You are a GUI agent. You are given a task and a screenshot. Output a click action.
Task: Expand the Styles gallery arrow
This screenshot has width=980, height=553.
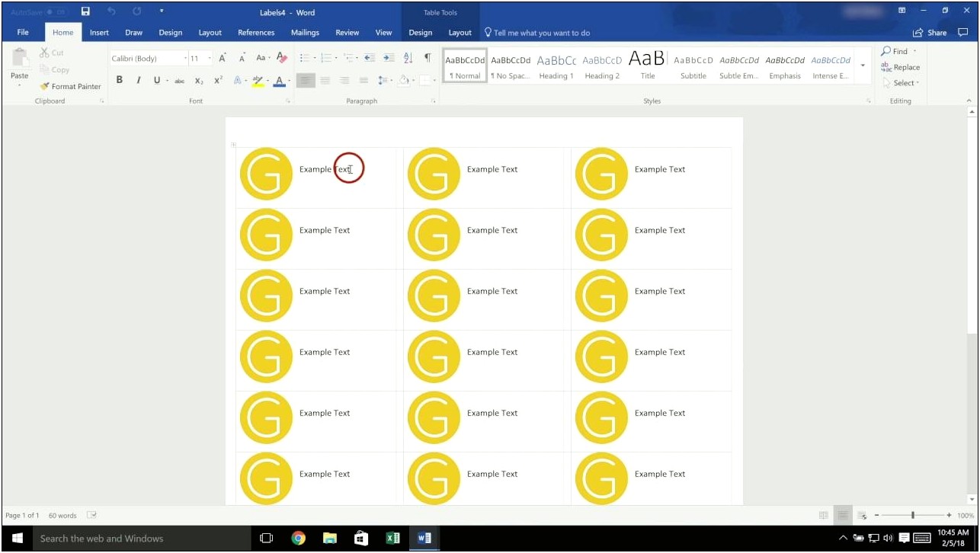click(863, 66)
